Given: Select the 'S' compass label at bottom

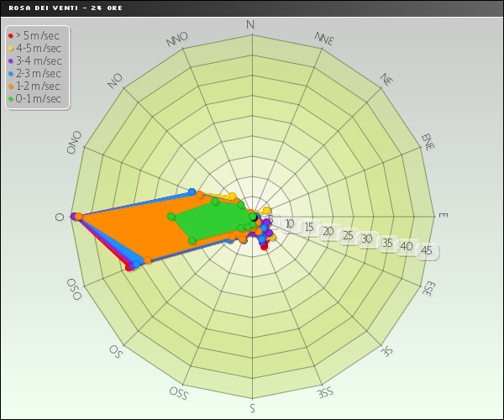Looking at the screenshot, I should pos(251,408).
